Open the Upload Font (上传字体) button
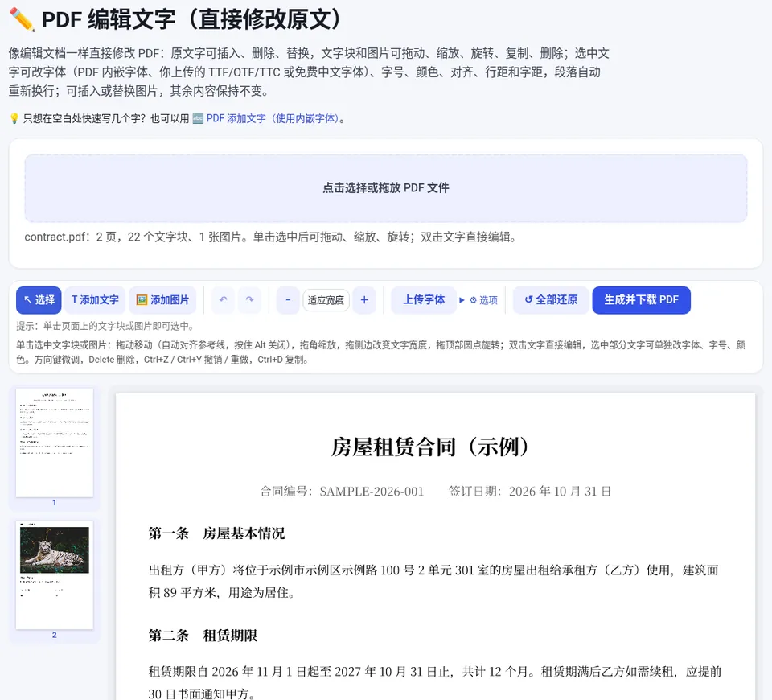 tap(424, 300)
